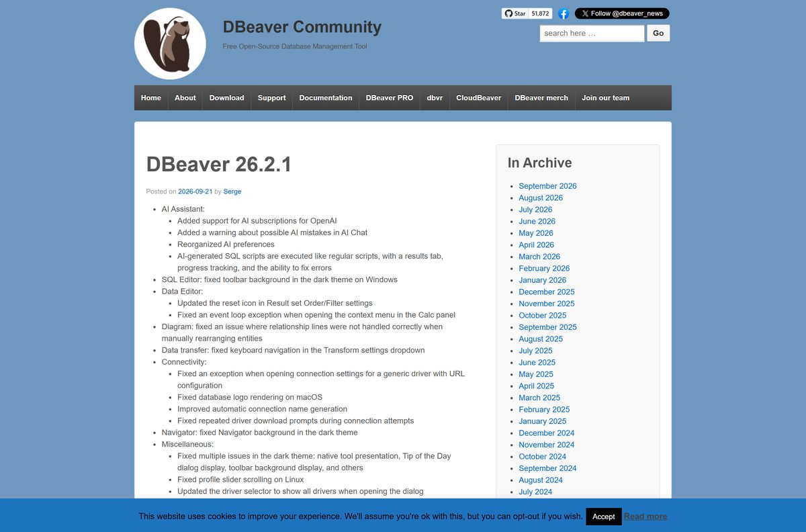
Task: Open September 2024 archive link
Action: [x=547, y=468]
